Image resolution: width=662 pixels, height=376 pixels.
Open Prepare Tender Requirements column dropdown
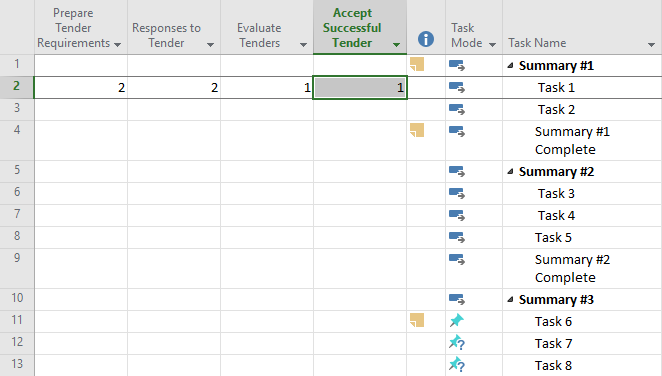117,44
